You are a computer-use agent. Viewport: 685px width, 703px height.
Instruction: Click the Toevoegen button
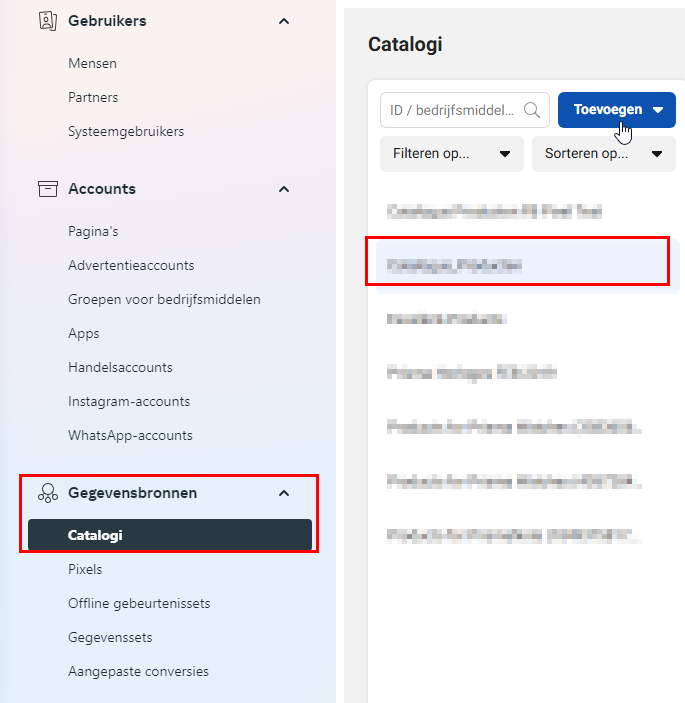616,110
